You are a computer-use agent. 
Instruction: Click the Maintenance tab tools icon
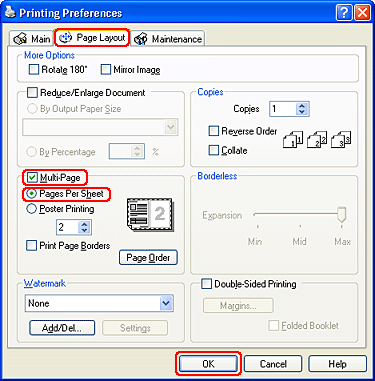141,39
